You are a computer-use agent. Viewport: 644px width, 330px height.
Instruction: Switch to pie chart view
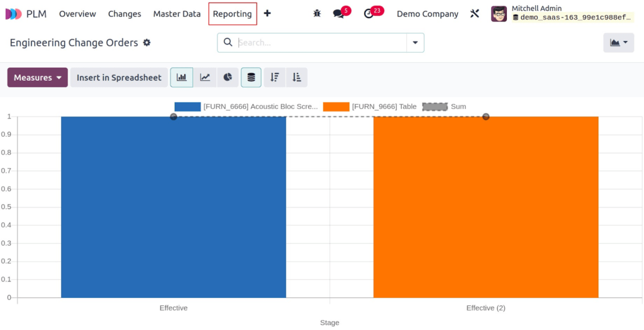[228, 77]
